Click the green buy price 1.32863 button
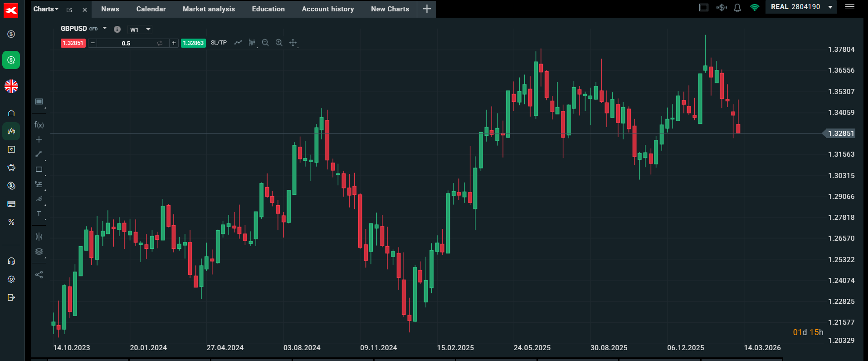 coord(193,43)
